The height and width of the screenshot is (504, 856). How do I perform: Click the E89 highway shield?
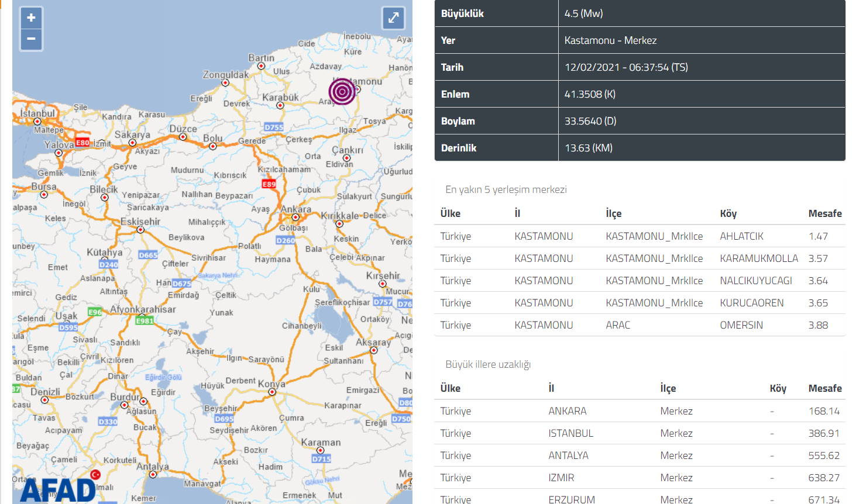pos(269,184)
